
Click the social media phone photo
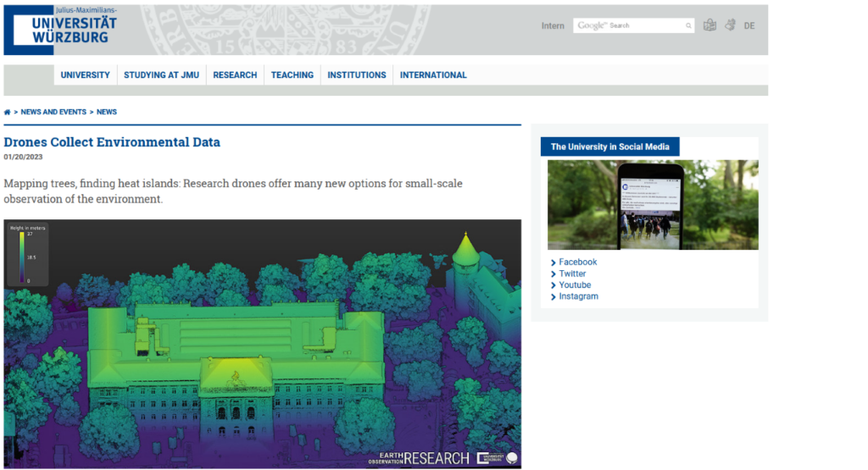point(653,205)
